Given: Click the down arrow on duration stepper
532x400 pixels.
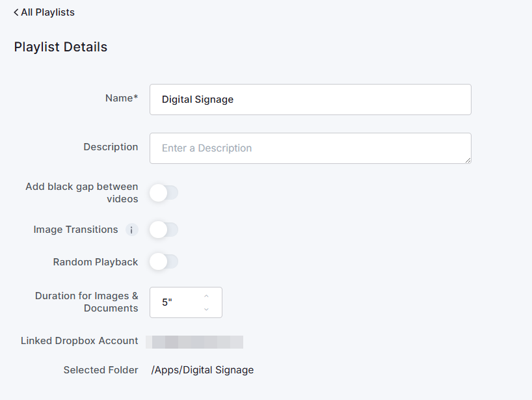Looking at the screenshot, I should [207, 308].
